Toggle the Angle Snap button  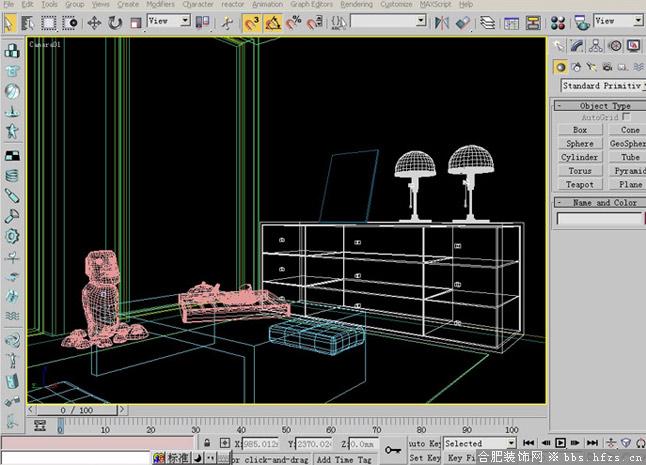point(273,23)
